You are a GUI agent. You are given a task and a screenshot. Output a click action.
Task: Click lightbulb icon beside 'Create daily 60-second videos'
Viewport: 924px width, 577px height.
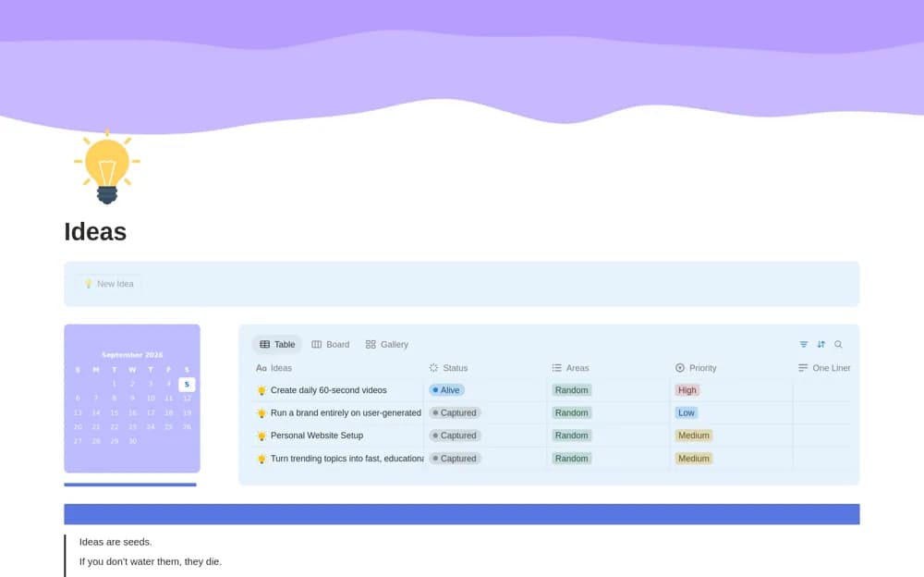261,390
